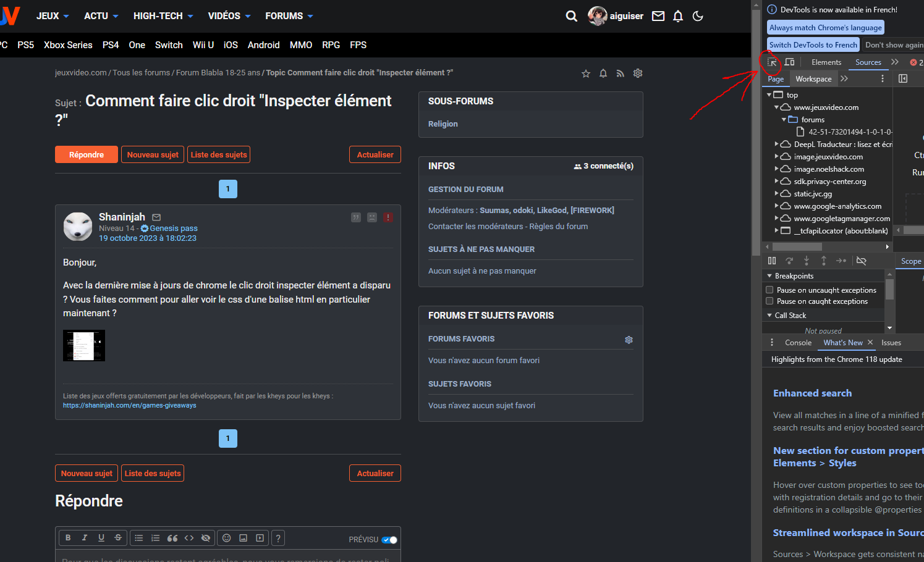
Task: Open the site search magnifier
Action: click(x=571, y=16)
